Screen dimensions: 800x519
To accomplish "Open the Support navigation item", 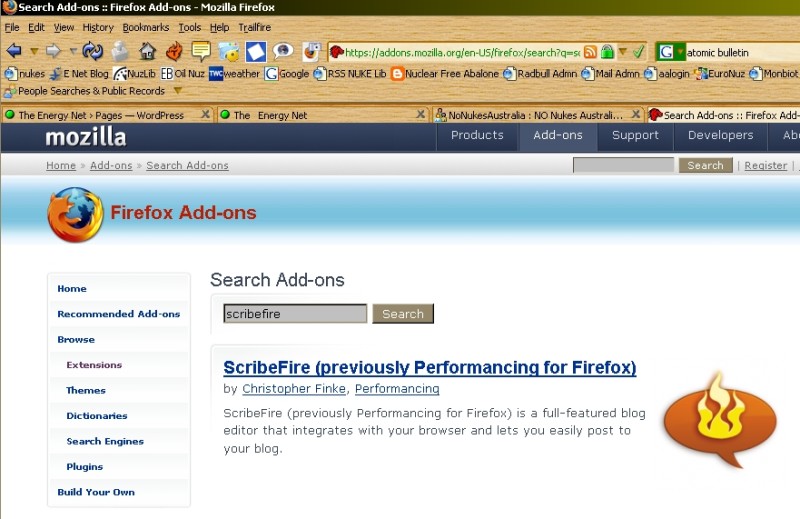I will tap(635, 135).
